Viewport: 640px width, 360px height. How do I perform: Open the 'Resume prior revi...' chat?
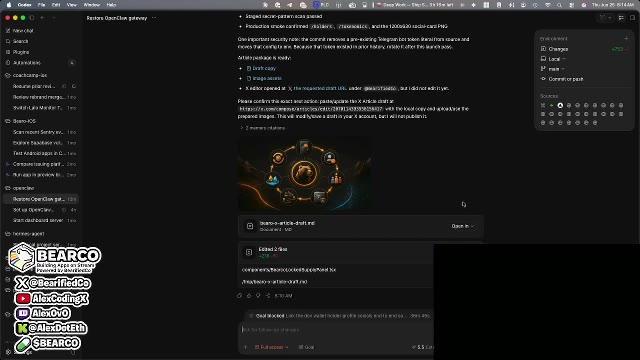click(x=41, y=87)
